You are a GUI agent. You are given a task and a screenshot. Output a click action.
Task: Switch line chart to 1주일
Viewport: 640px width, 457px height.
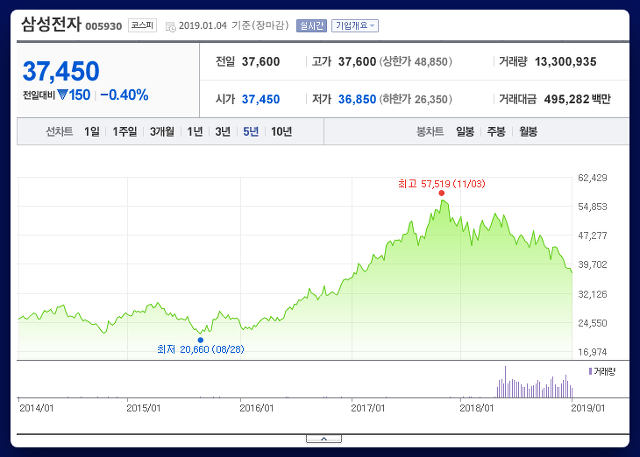click(124, 132)
